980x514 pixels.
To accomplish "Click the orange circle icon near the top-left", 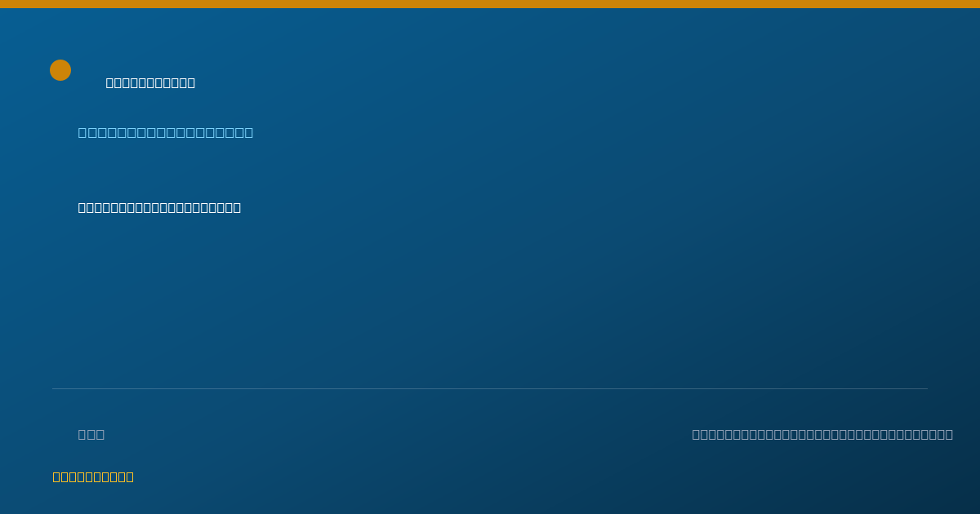I will click(60, 70).
